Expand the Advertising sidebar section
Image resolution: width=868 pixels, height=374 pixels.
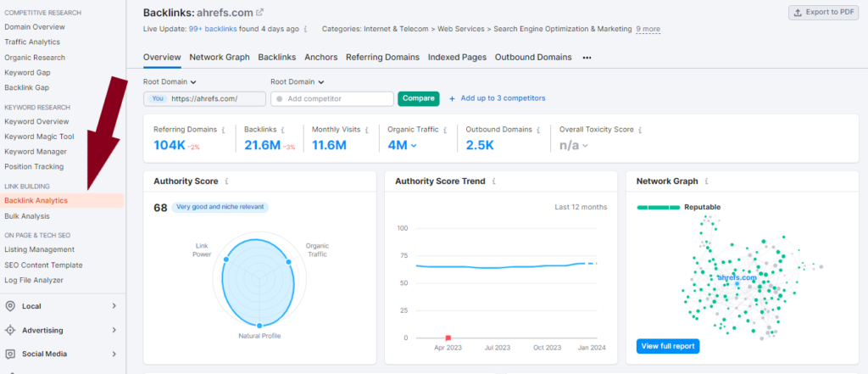pos(114,330)
